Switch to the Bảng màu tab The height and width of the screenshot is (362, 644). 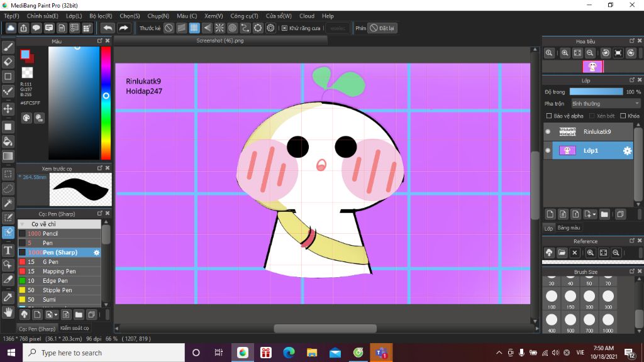tap(569, 228)
